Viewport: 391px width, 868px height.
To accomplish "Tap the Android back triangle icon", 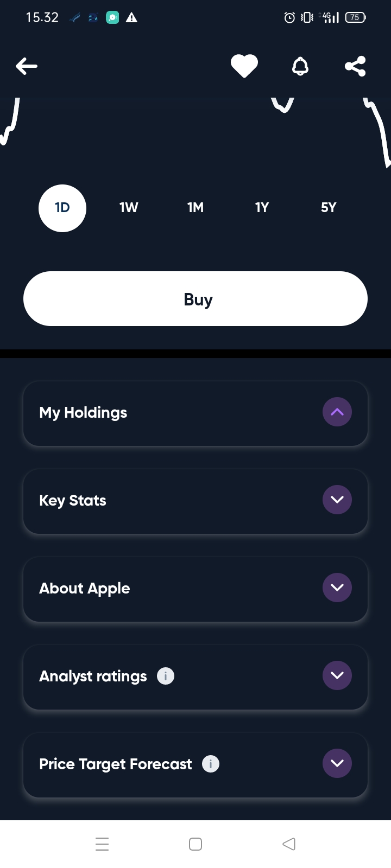I will [289, 844].
